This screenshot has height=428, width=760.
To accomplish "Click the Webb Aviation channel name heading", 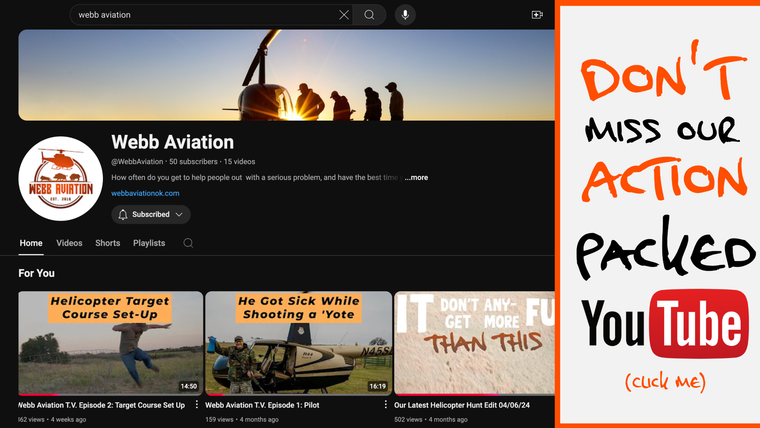I will pos(173,142).
